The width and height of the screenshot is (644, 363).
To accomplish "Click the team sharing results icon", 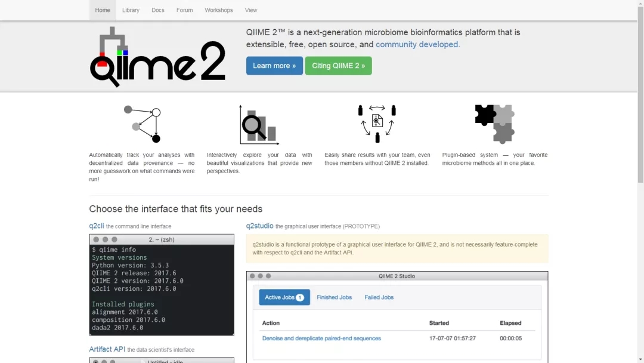I will tap(377, 124).
